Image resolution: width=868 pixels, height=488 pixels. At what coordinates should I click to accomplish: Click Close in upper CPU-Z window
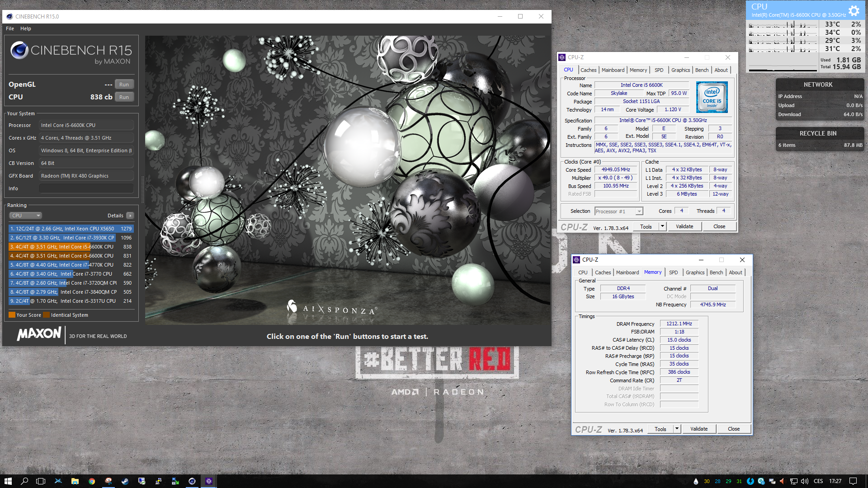tap(719, 227)
